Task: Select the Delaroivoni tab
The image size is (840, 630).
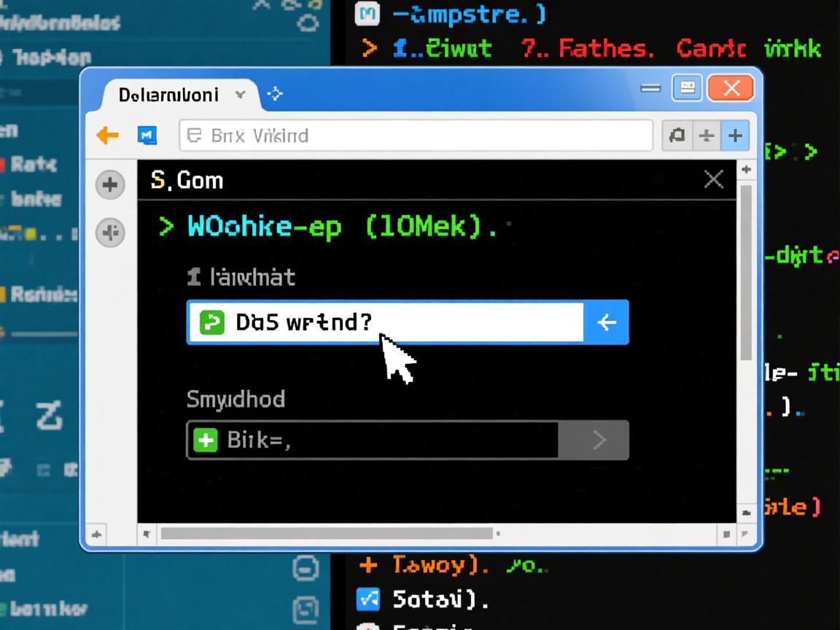Action: (168, 95)
